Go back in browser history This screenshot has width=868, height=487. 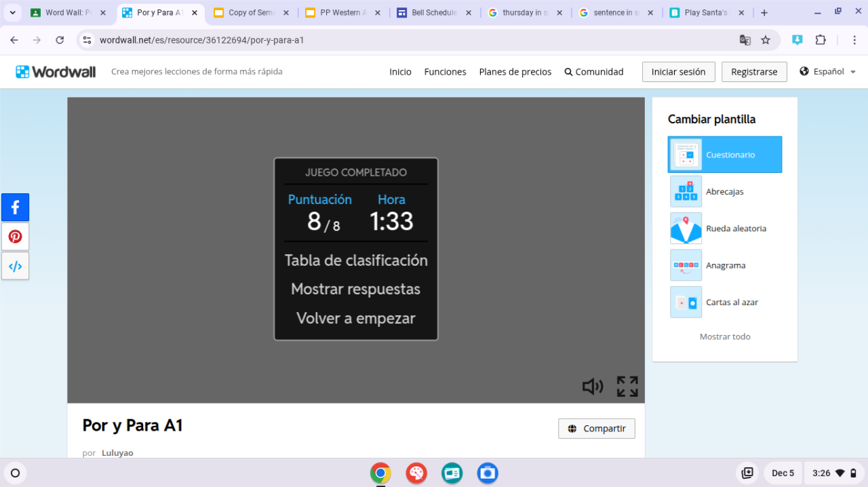[14, 40]
